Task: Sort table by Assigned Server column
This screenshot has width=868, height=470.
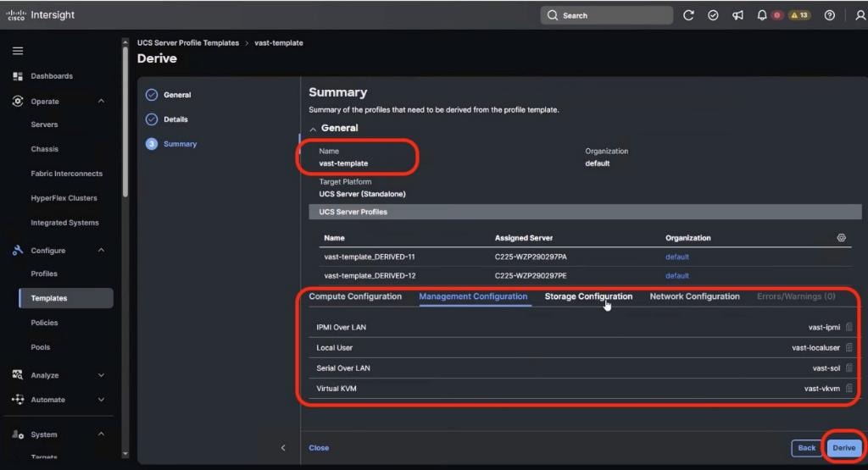Action: pos(524,238)
